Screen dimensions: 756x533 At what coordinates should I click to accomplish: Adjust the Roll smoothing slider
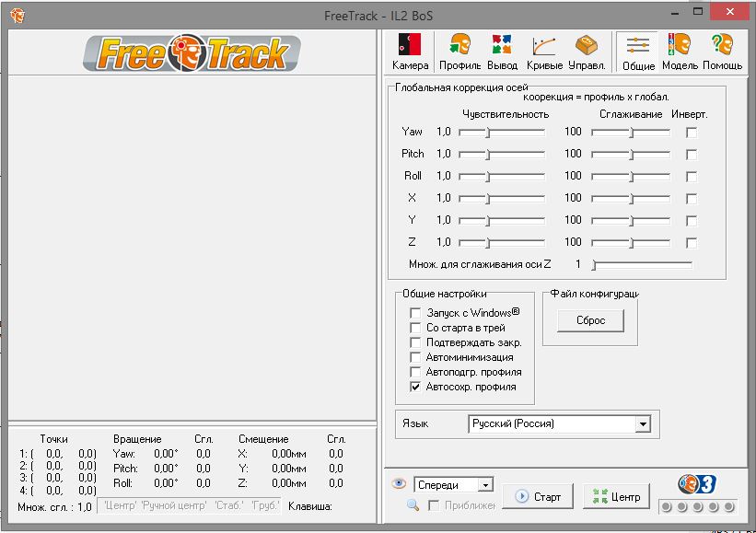[631, 177]
